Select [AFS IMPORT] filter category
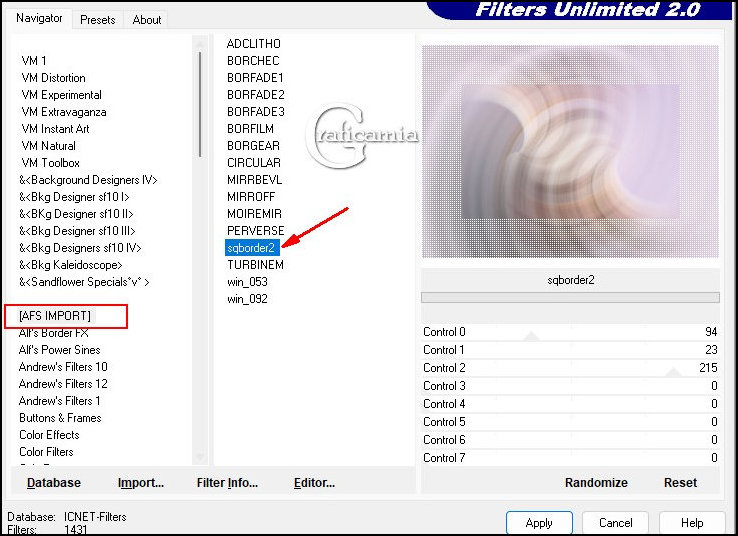The width and height of the screenshot is (738, 536). pos(55,316)
